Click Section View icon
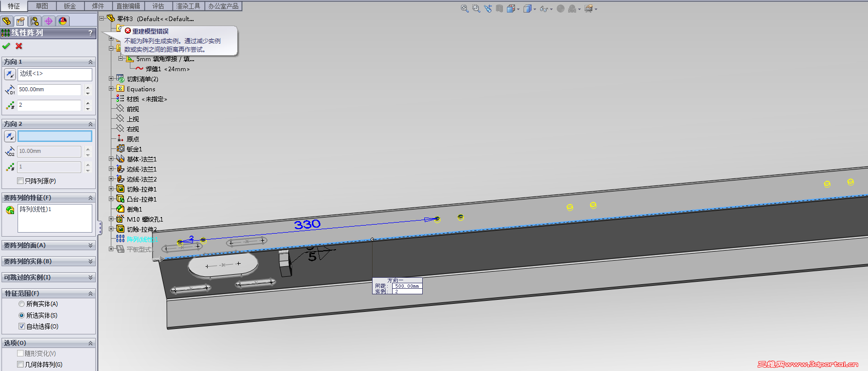This screenshot has width=868, height=371. point(499,9)
